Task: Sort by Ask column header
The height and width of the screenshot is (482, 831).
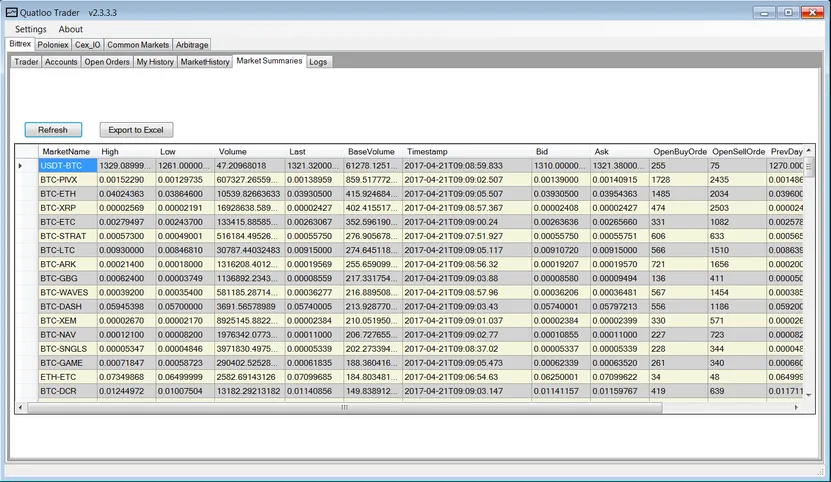Action: 620,152
